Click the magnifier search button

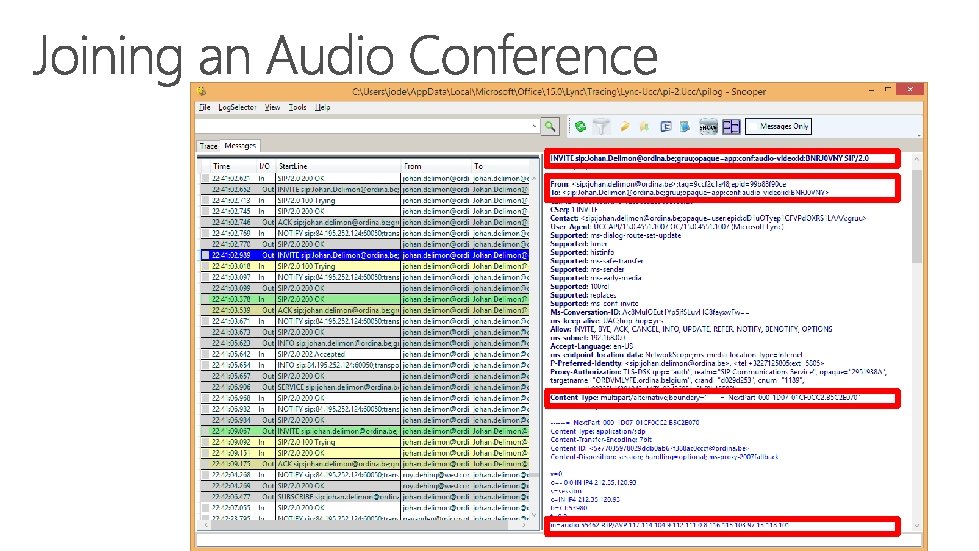click(x=549, y=127)
